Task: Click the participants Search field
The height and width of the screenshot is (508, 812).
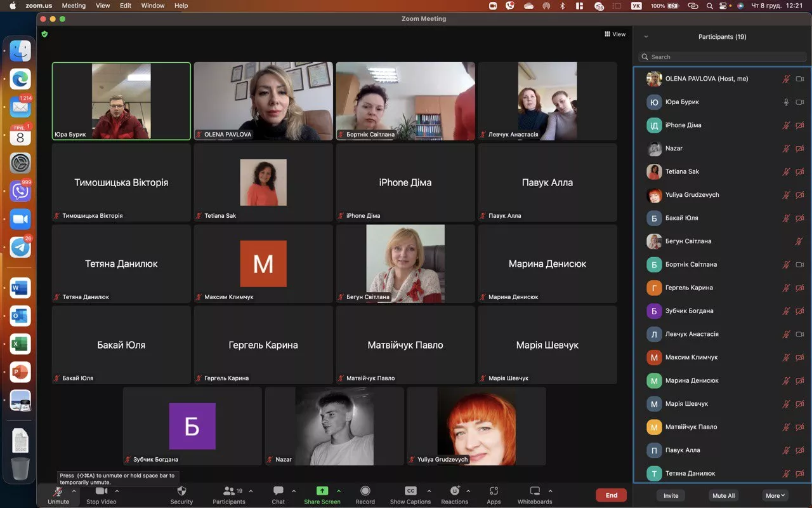Action: point(722,57)
